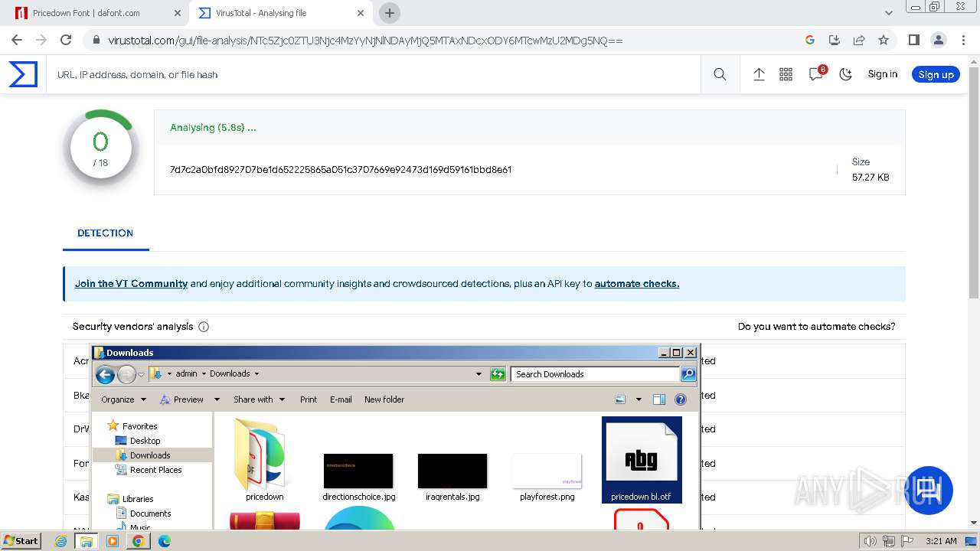Select the pricedown folder
980x551 pixels.
coord(264,461)
